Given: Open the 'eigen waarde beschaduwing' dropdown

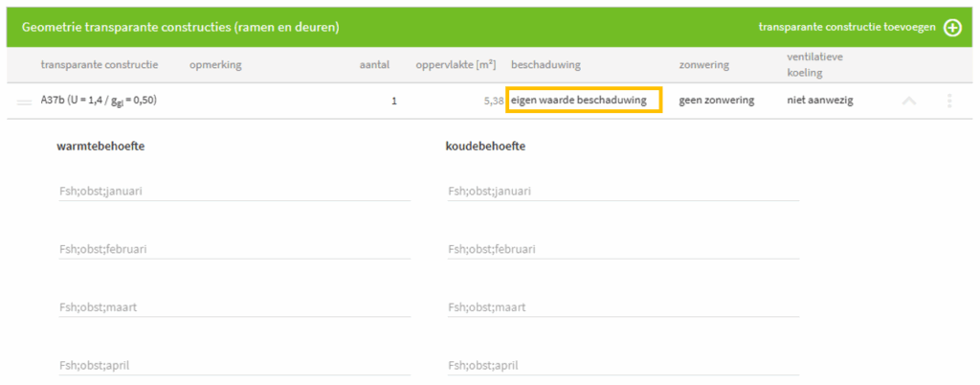Looking at the screenshot, I should tap(584, 100).
